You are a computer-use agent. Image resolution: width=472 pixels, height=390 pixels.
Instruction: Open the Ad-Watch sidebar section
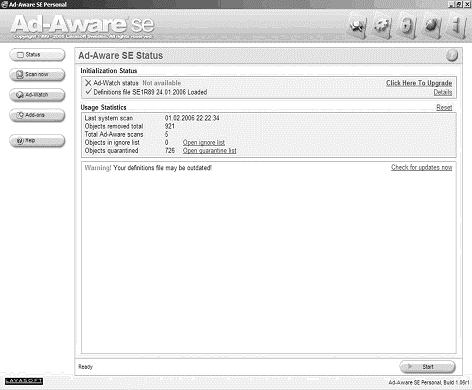[37, 95]
